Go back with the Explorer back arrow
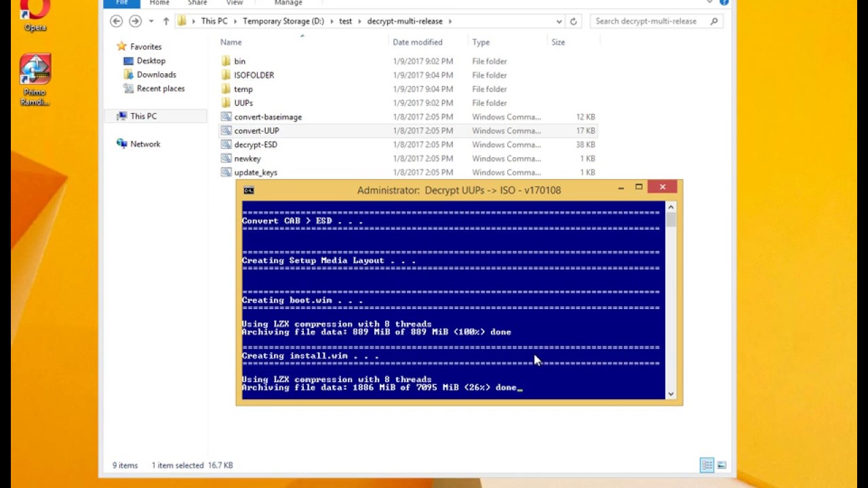868x488 pixels. coord(117,21)
